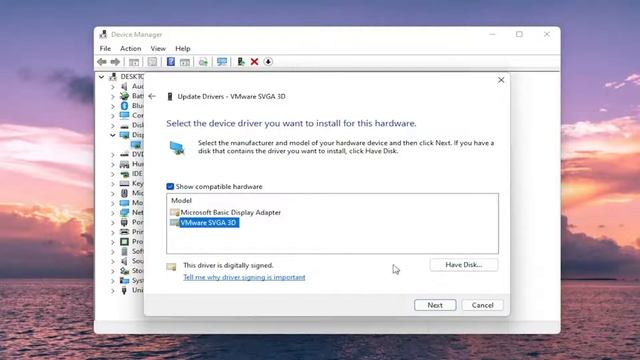Toggle the show/hide console tree toolbar icon

(x=134, y=62)
